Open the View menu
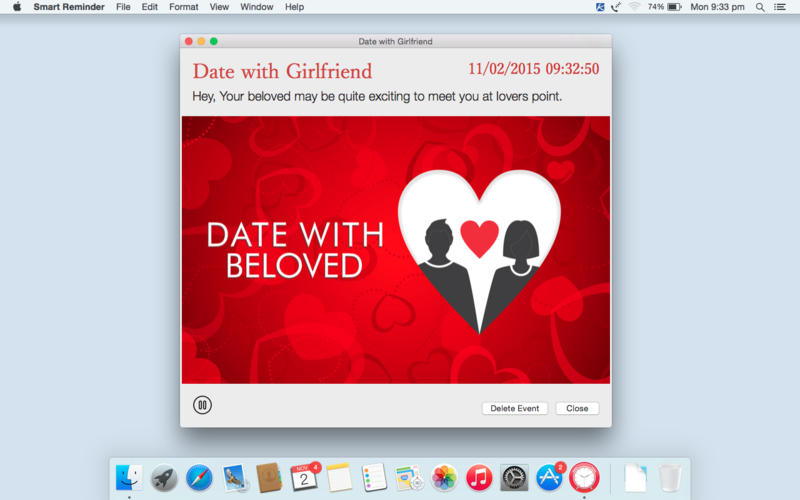 pyautogui.click(x=219, y=7)
